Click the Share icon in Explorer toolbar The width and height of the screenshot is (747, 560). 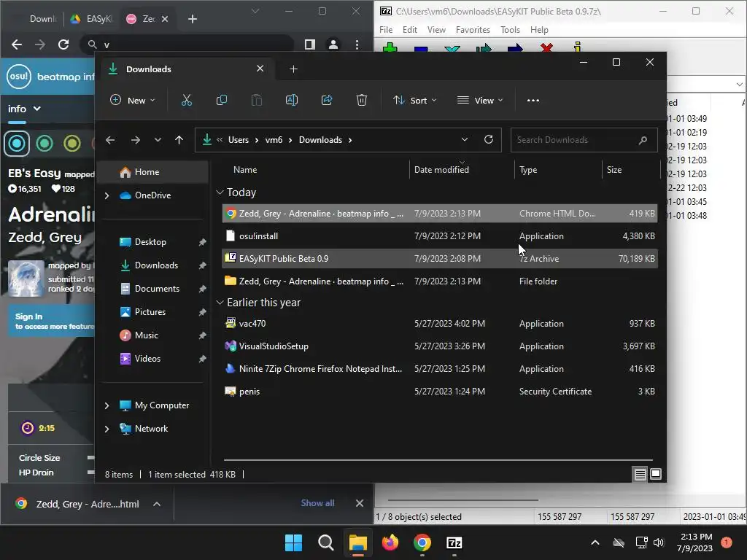pyautogui.click(x=327, y=101)
